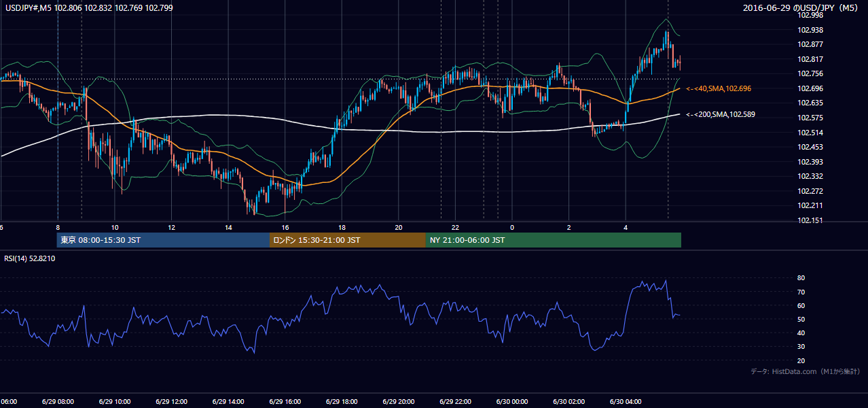
Task: Click price axis label 102.453
Action: [x=810, y=147]
